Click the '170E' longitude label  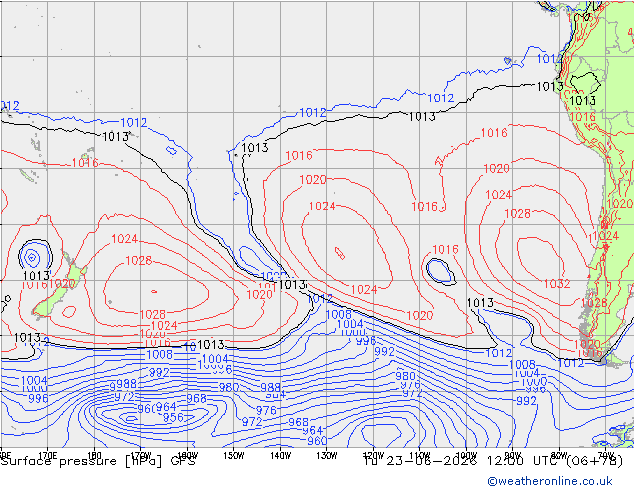tap(48, 455)
